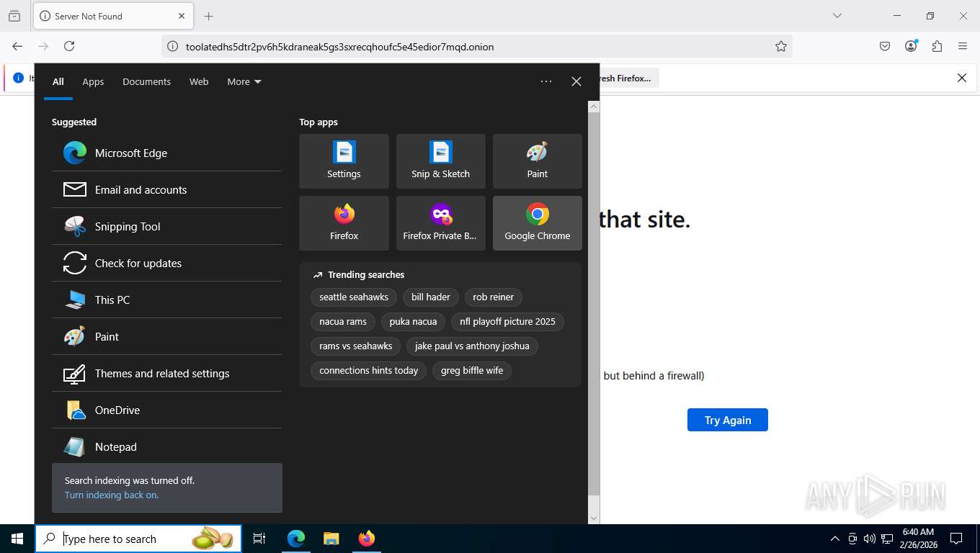Open Themes and related settings
The image size is (980, 553).
pos(166,373)
